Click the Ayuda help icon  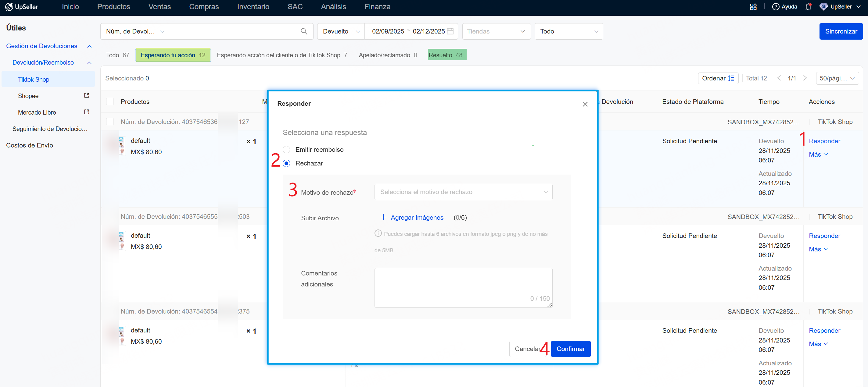pos(775,7)
